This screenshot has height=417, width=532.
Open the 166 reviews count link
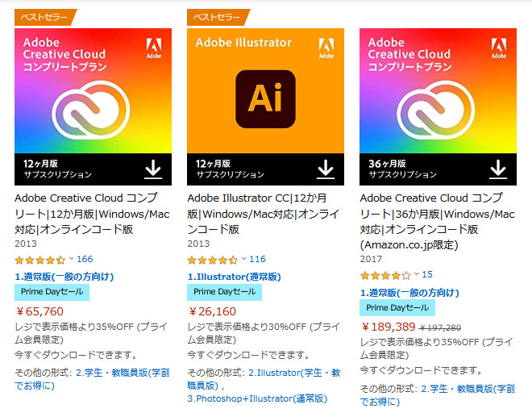tap(85, 260)
